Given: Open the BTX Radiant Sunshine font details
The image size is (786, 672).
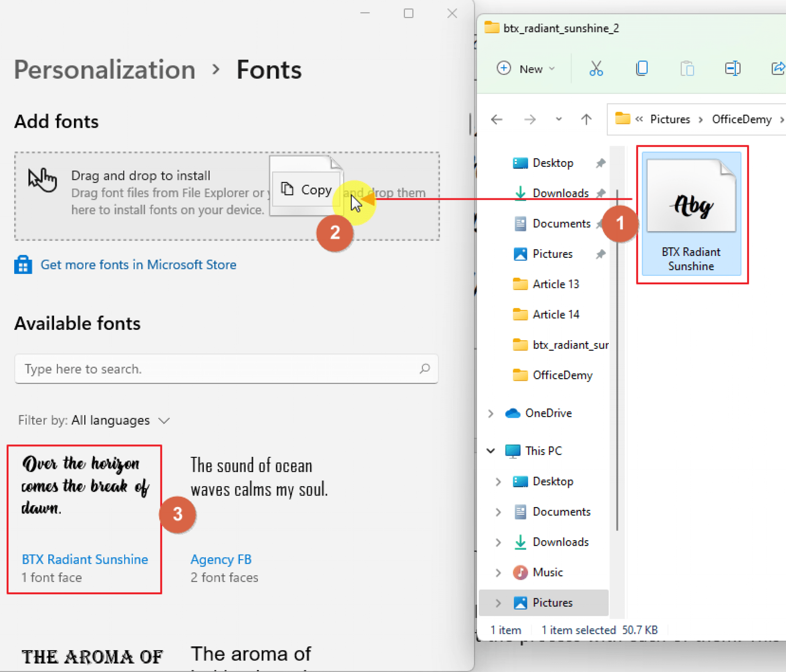Looking at the screenshot, I should [x=85, y=559].
